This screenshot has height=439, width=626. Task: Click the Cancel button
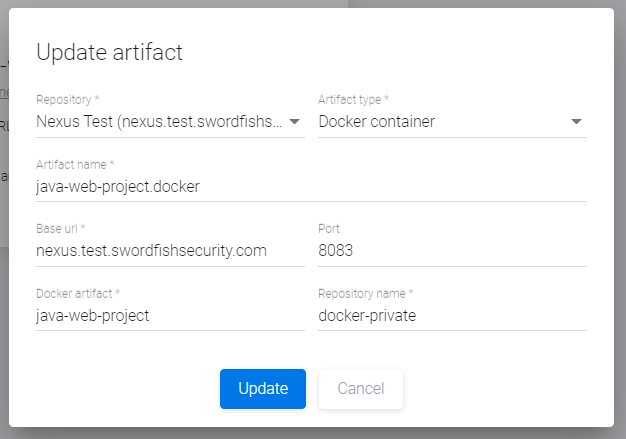tap(360, 389)
